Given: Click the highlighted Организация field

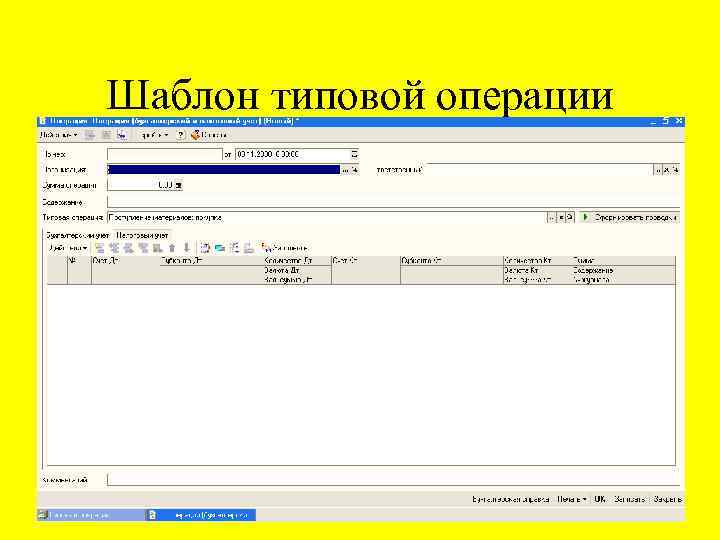Looking at the screenshot, I should (x=224, y=170).
